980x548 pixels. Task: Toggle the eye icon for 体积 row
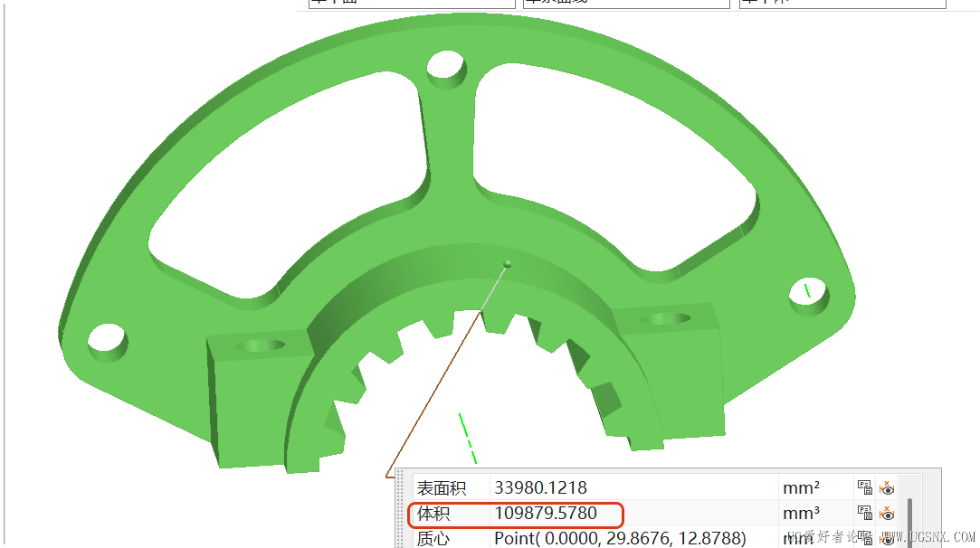887,513
